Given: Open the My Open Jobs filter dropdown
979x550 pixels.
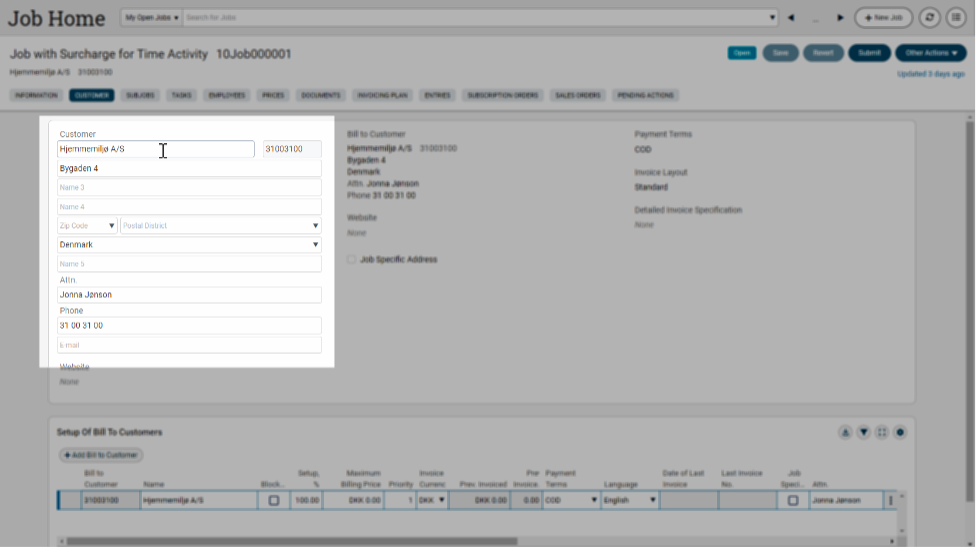Looking at the screenshot, I should pos(151,18).
